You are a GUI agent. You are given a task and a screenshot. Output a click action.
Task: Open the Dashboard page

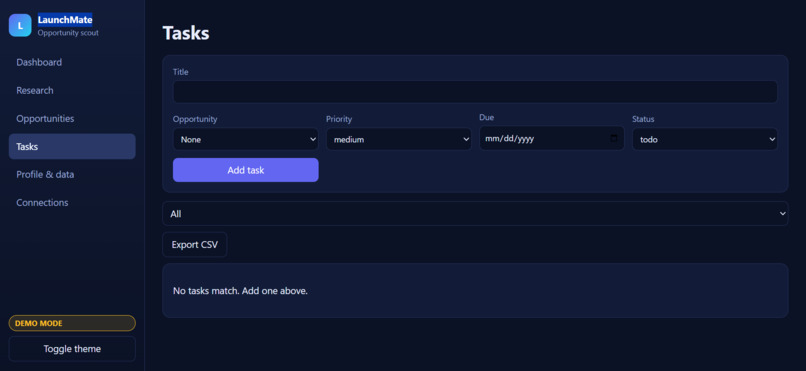(72, 62)
